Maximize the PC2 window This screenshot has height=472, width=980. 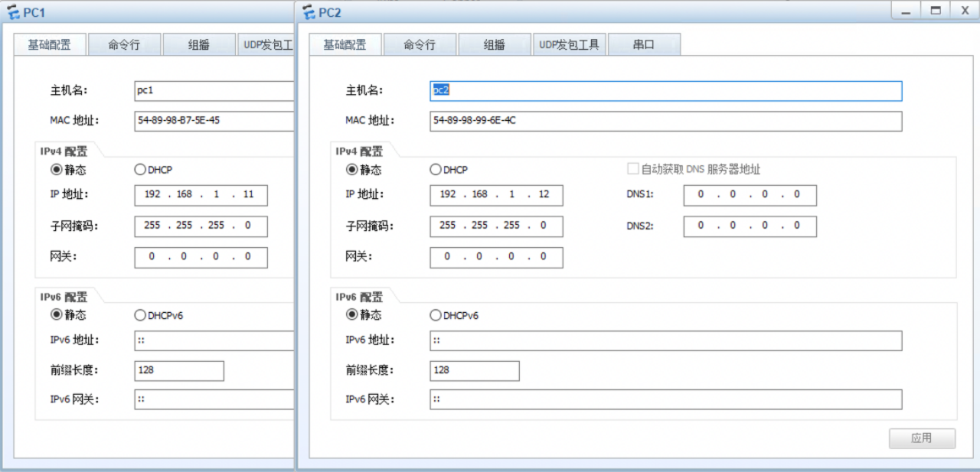[x=935, y=11]
